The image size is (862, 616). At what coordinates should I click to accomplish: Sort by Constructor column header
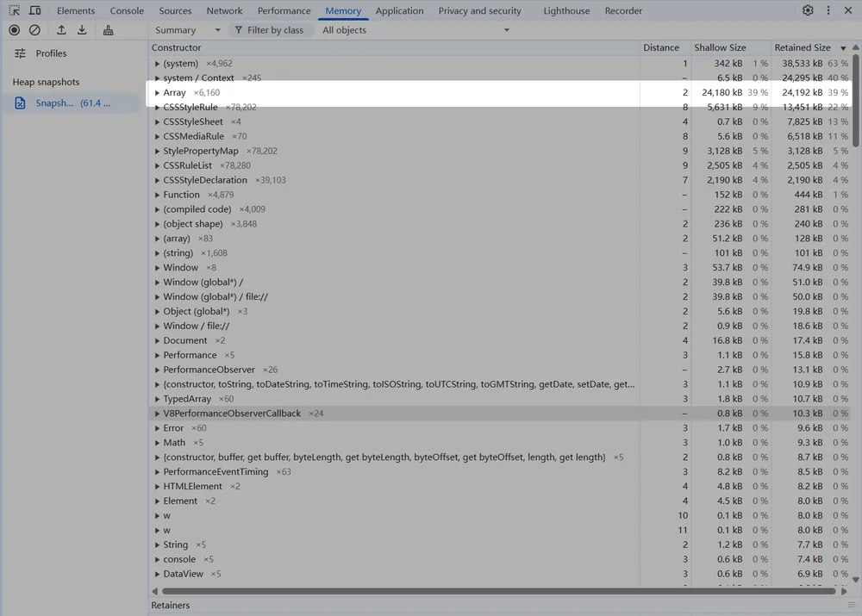394,47
